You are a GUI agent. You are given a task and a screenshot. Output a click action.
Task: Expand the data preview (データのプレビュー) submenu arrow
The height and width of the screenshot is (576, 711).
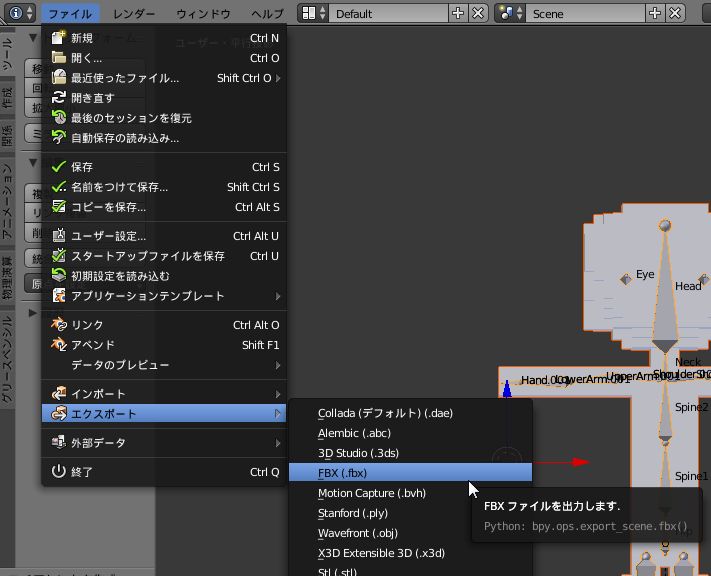278,365
